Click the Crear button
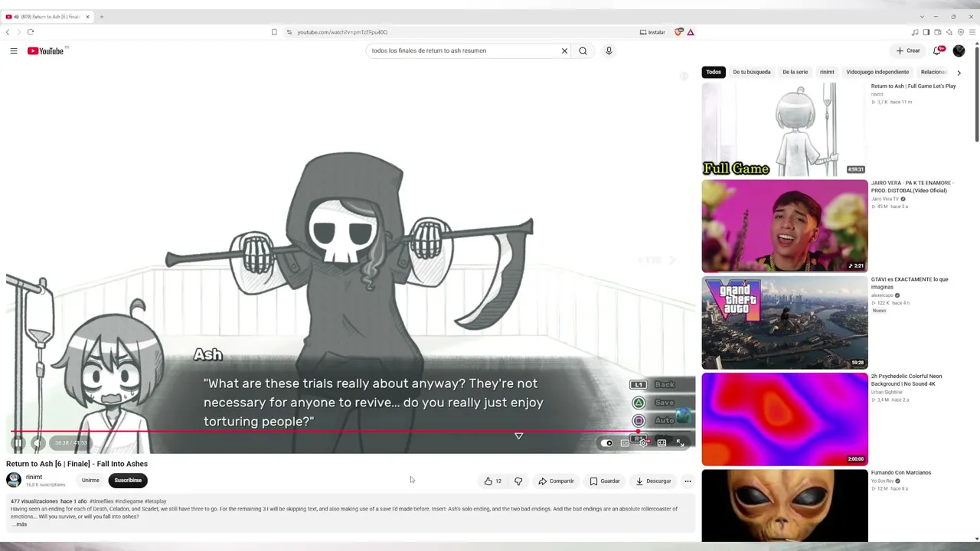The width and height of the screenshot is (980, 551). (908, 51)
